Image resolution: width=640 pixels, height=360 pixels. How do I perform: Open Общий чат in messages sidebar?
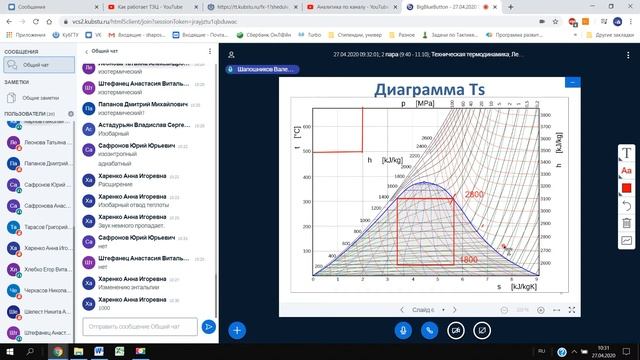pyautogui.click(x=39, y=65)
